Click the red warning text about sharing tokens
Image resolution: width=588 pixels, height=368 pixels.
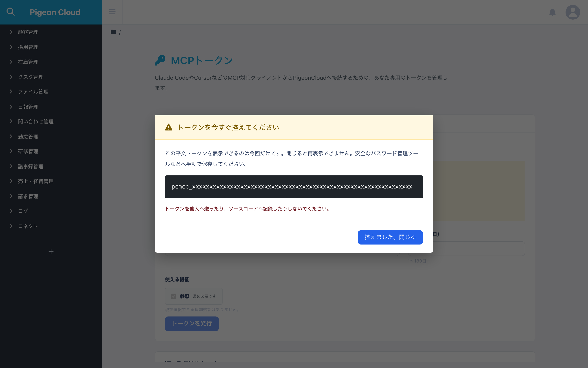pyautogui.click(x=248, y=209)
